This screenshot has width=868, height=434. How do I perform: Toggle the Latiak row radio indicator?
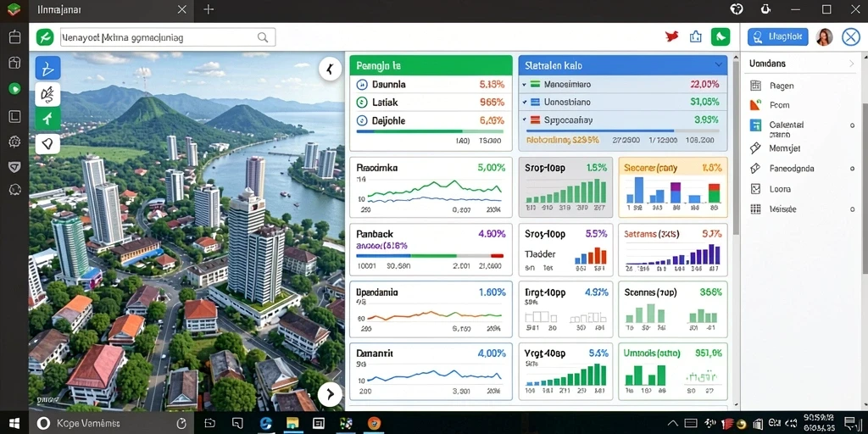(x=361, y=102)
